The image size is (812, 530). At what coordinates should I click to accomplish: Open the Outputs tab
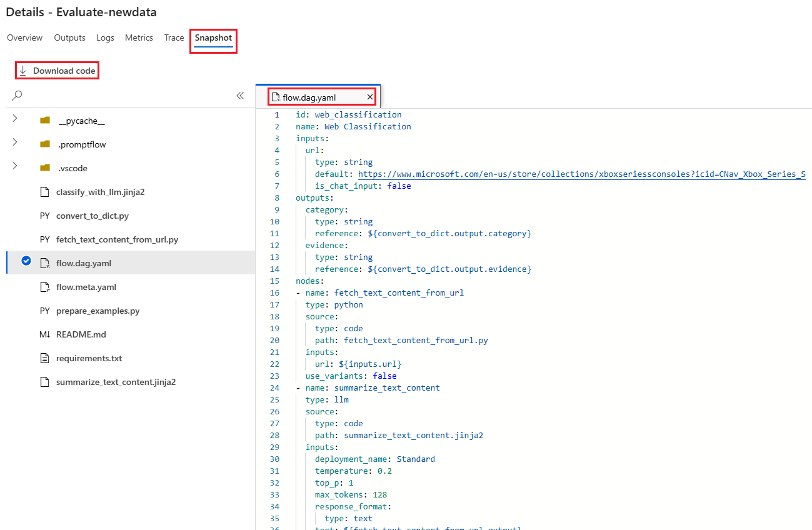[x=69, y=38]
